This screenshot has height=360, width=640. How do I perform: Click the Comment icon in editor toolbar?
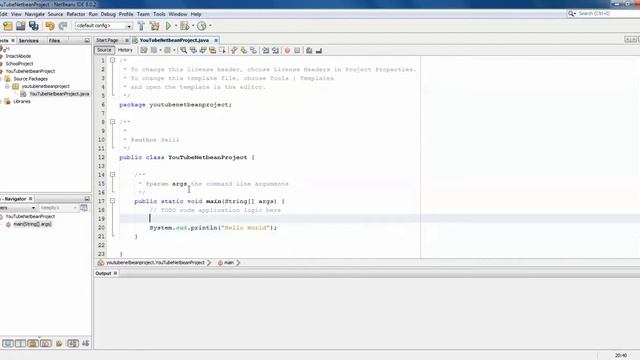309,50
